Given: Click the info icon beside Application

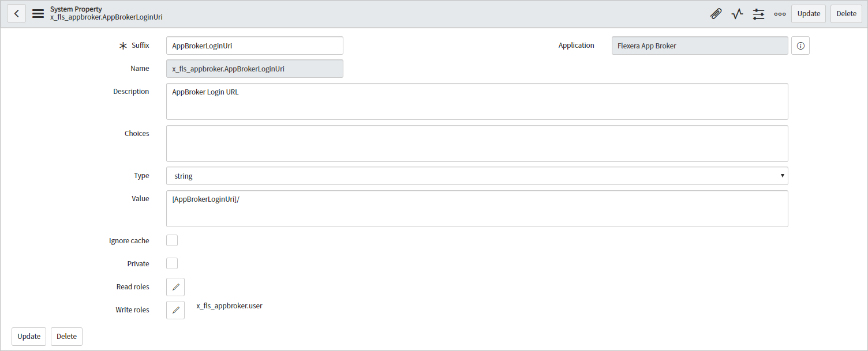Looking at the screenshot, I should coord(800,46).
